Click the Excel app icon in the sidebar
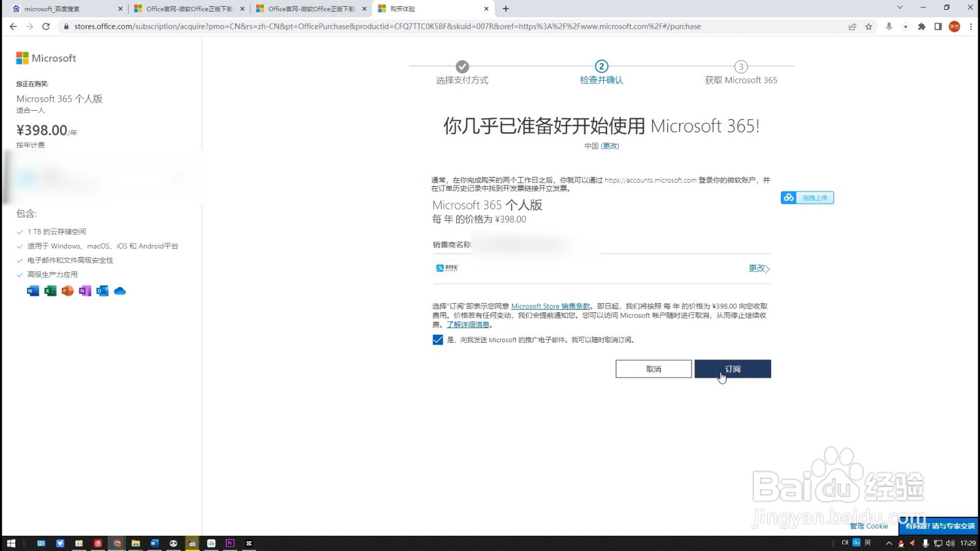The height and width of the screenshot is (551, 980). [50, 291]
